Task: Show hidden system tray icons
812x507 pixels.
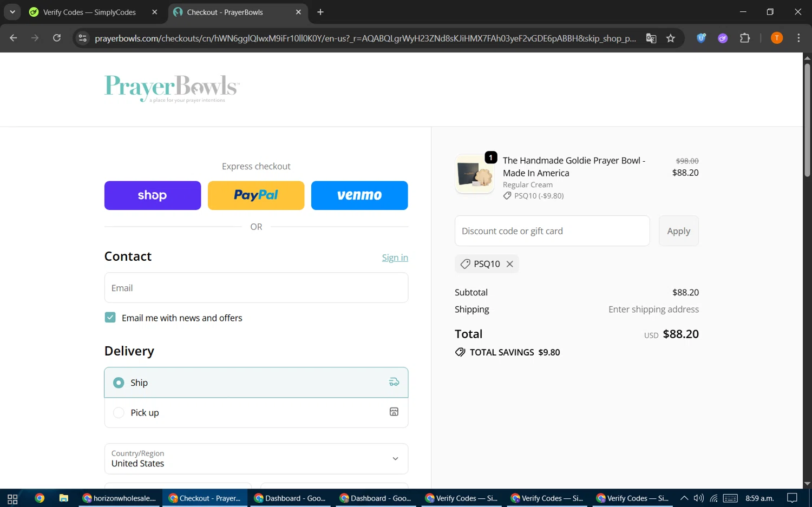Action: pos(684,498)
